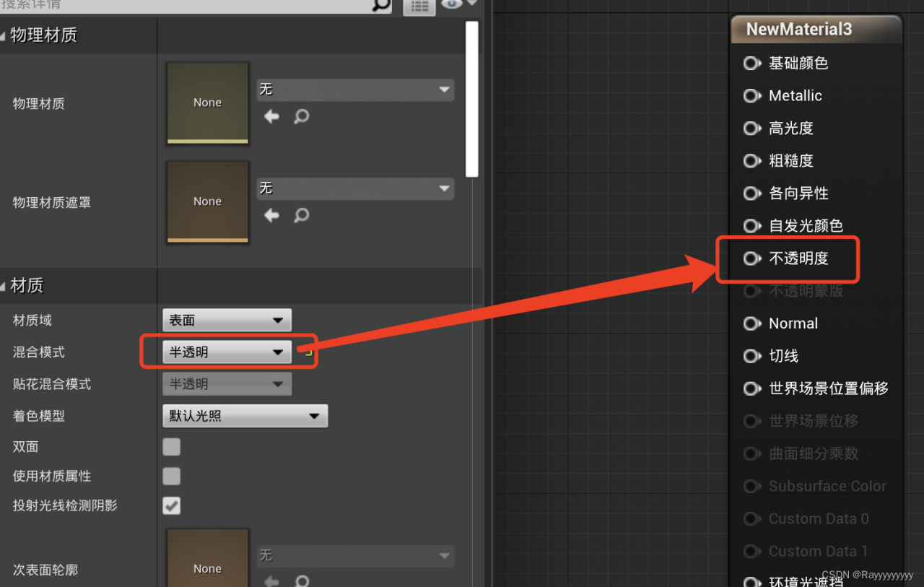This screenshot has height=587, width=924.
Task: Use selected asset arrow for 物理材质遮罩
Action: click(271, 215)
